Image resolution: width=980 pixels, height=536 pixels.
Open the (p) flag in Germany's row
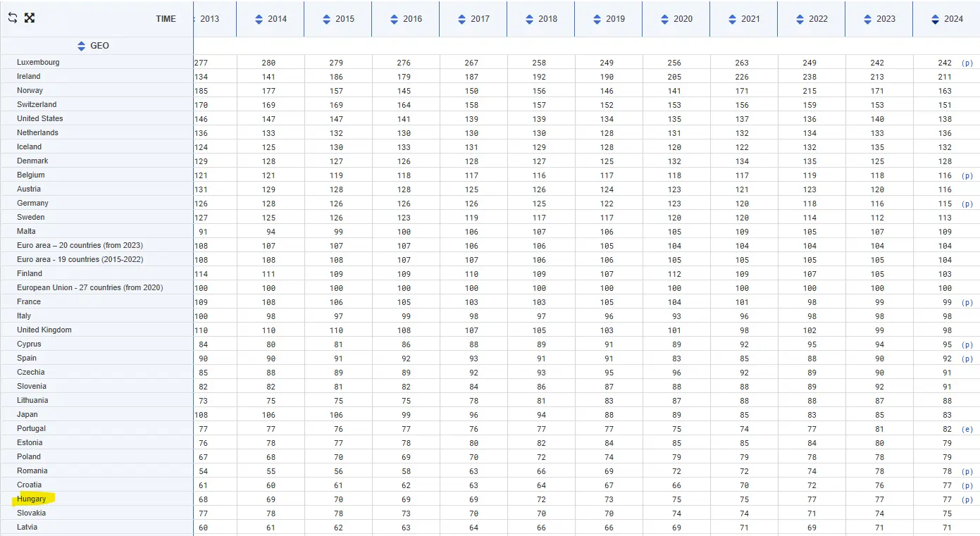click(x=967, y=204)
